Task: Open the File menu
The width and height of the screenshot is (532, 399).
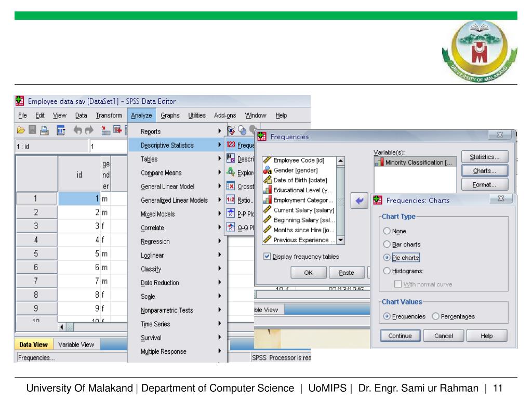Action: [x=22, y=115]
